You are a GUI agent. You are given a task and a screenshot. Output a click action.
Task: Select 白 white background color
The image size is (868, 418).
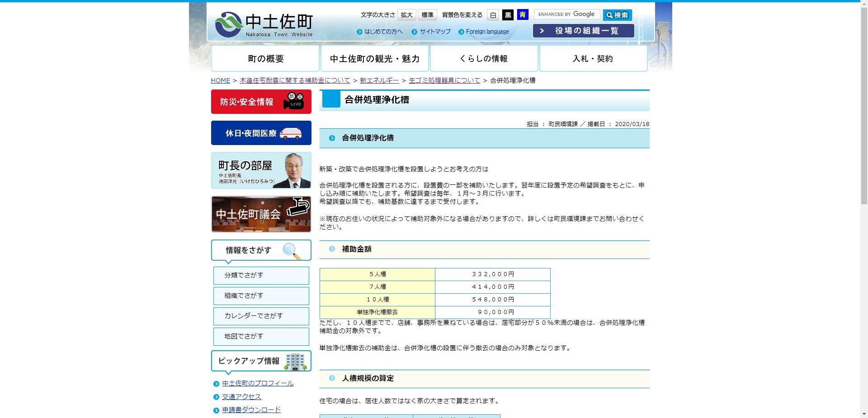(492, 14)
